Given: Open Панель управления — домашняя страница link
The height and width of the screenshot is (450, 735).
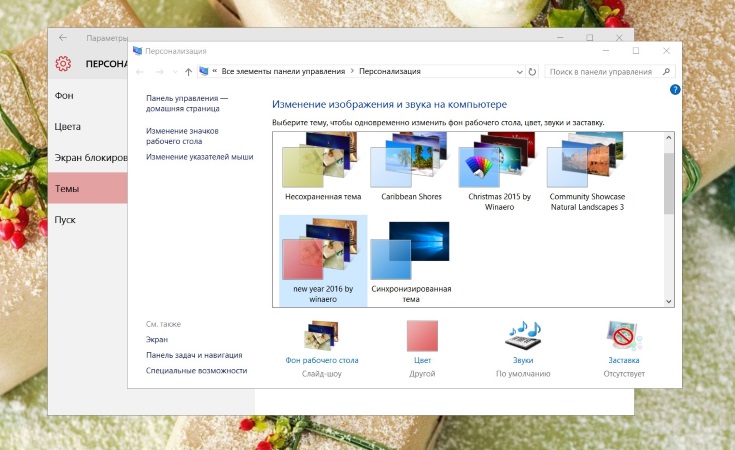Looking at the screenshot, I should pos(187,103).
